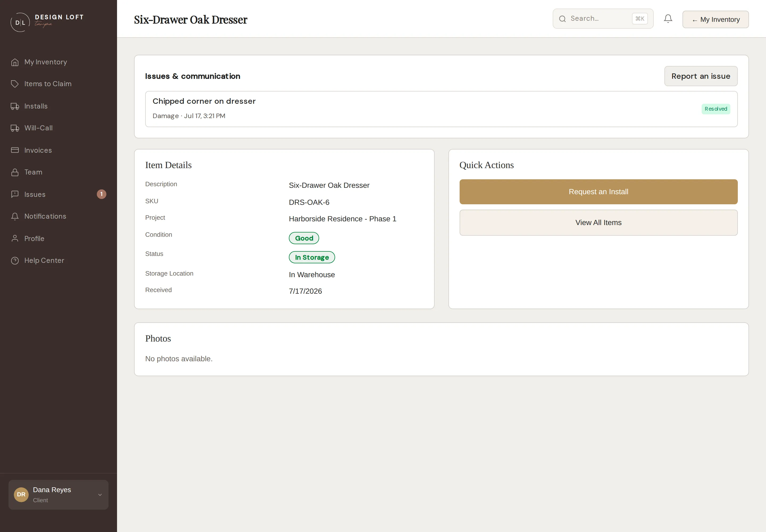Go to the Notifications page label
This screenshot has height=532, width=766.
click(x=45, y=216)
